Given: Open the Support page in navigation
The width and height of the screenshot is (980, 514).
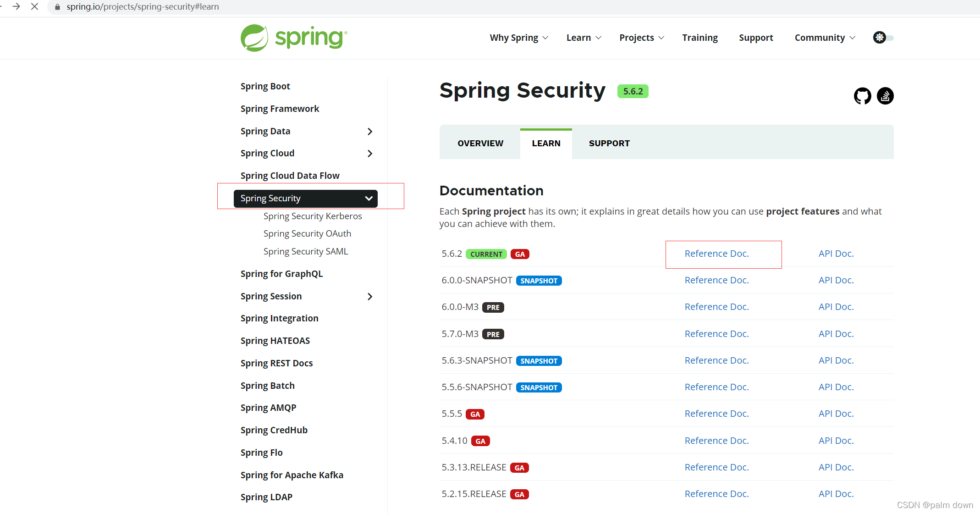Looking at the screenshot, I should [756, 38].
